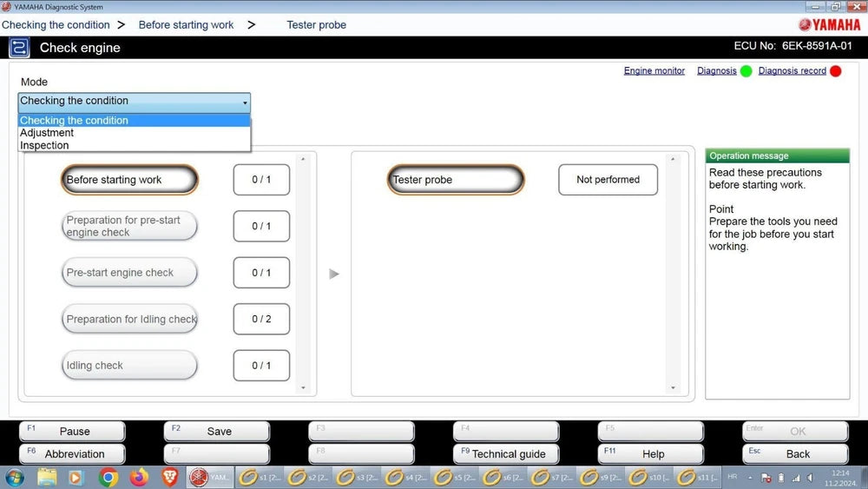Select Preparation for Idling check step
The image size is (868, 489).
click(129, 319)
